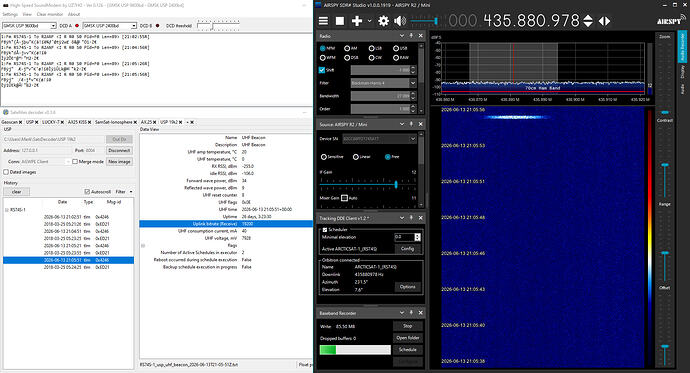Open the Filter type dropdown in Radio panel

[413, 83]
